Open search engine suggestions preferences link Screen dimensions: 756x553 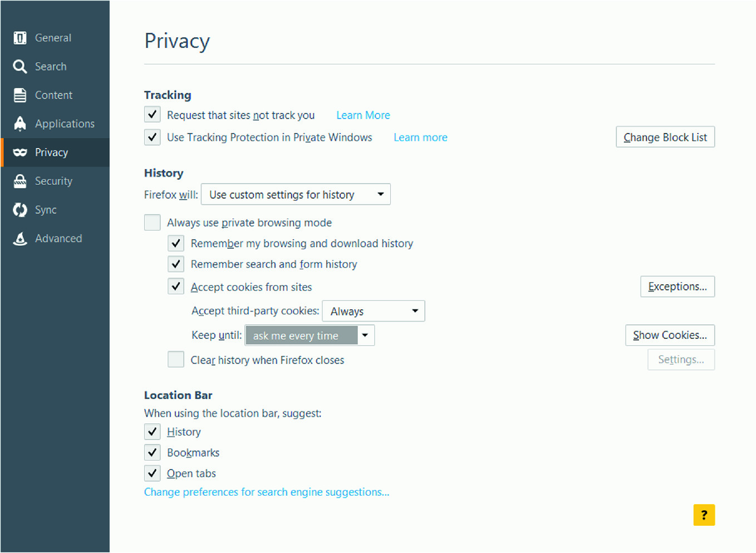coord(267,492)
